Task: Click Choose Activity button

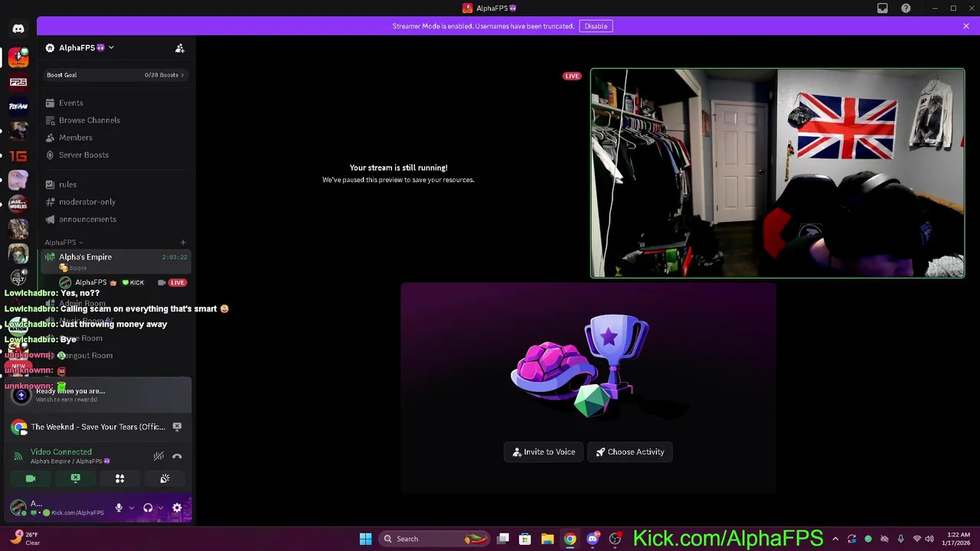Action: tap(630, 452)
